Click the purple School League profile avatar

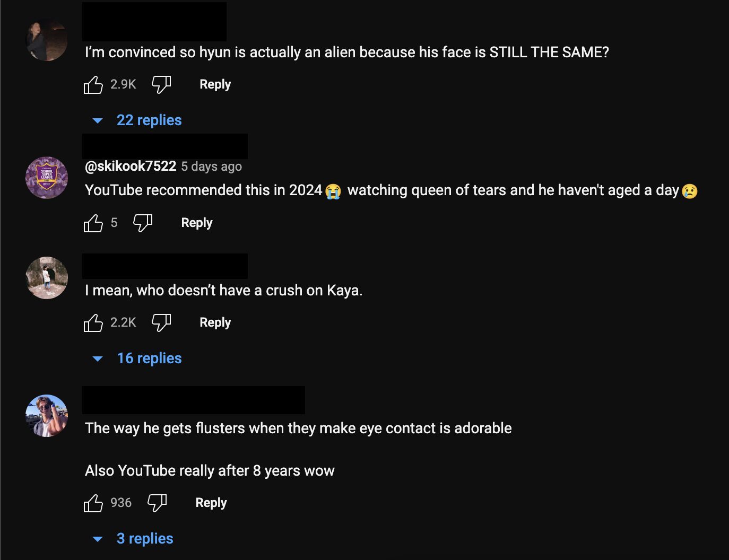coord(47,178)
